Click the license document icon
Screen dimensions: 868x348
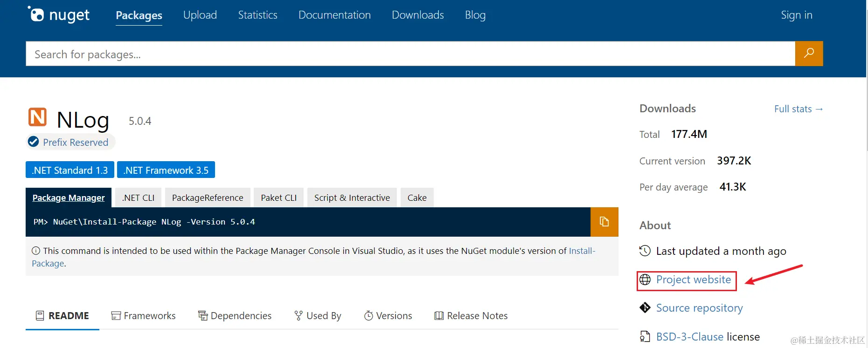pyautogui.click(x=645, y=336)
